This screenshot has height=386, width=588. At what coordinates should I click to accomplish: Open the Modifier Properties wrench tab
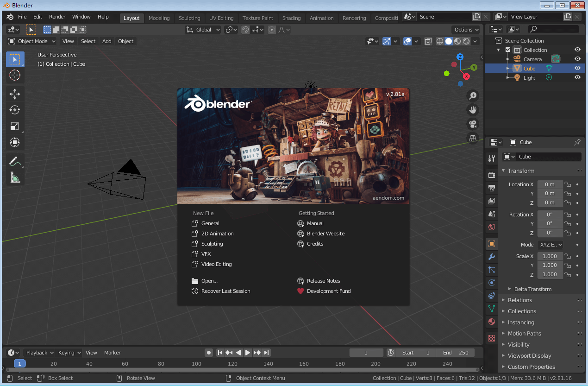pyautogui.click(x=491, y=256)
